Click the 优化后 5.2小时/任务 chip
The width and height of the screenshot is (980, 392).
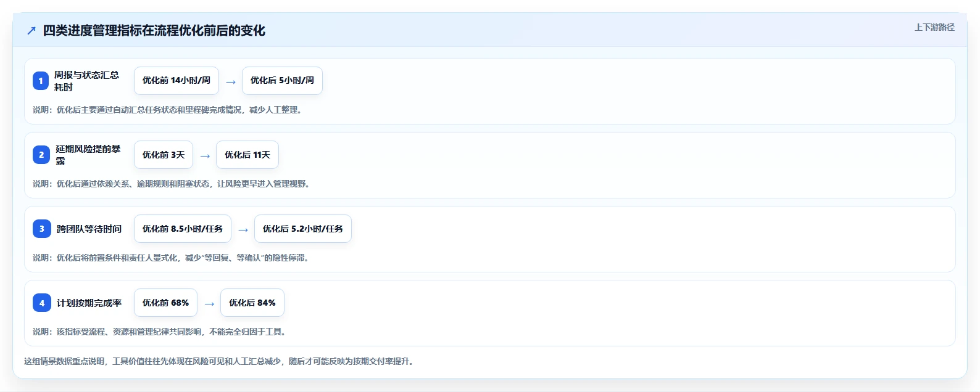(x=303, y=229)
